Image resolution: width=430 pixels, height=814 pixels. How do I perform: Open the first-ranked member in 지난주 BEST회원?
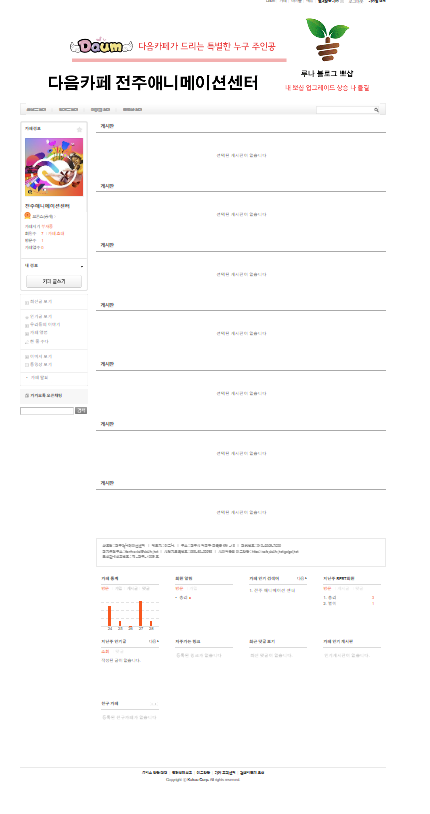click(331, 598)
